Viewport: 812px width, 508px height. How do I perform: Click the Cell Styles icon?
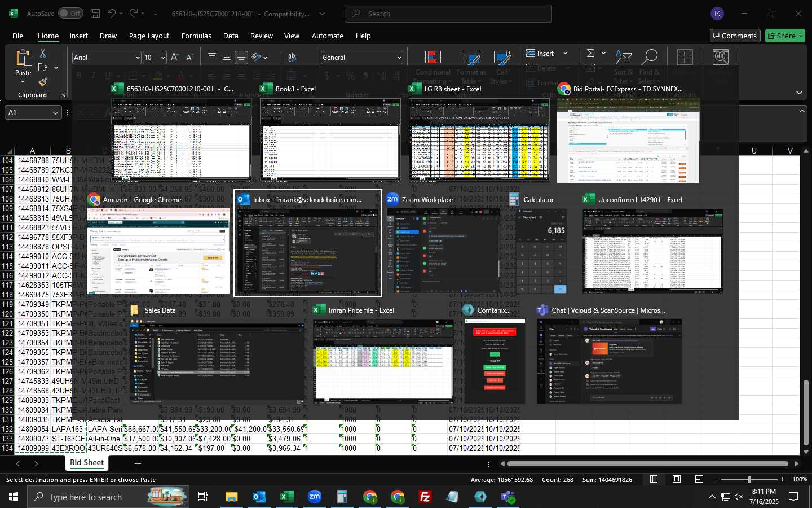point(502,58)
